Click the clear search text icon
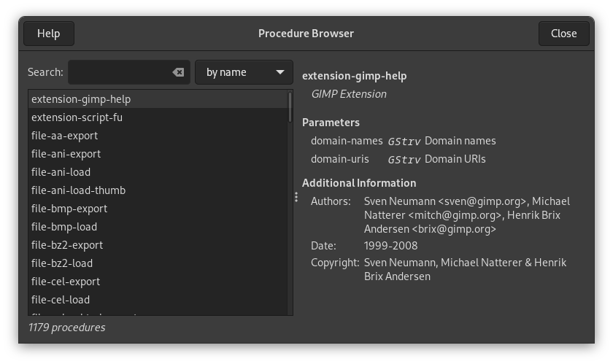The width and height of the screenshot is (613, 364). 178,72
